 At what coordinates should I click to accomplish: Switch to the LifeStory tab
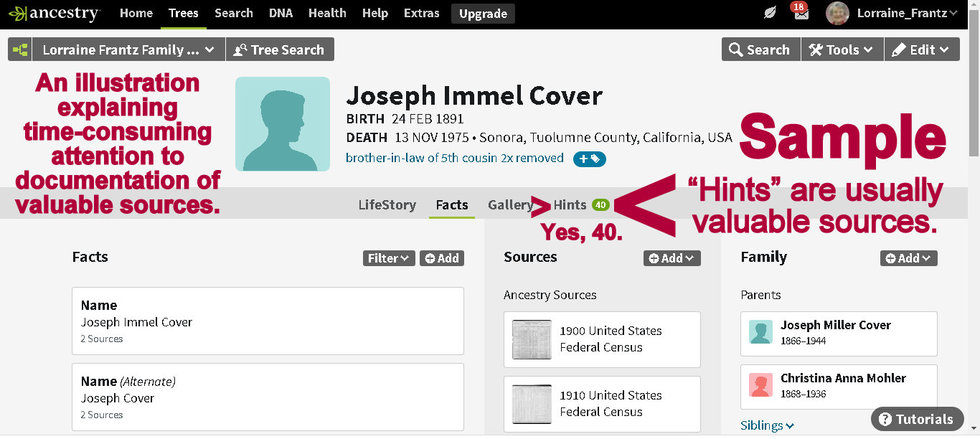click(x=387, y=205)
